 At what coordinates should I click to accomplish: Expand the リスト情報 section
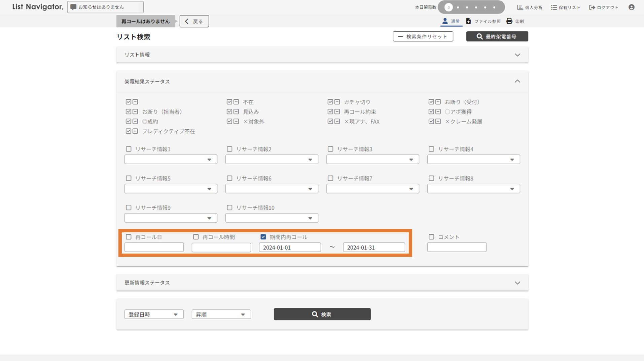pos(517,55)
